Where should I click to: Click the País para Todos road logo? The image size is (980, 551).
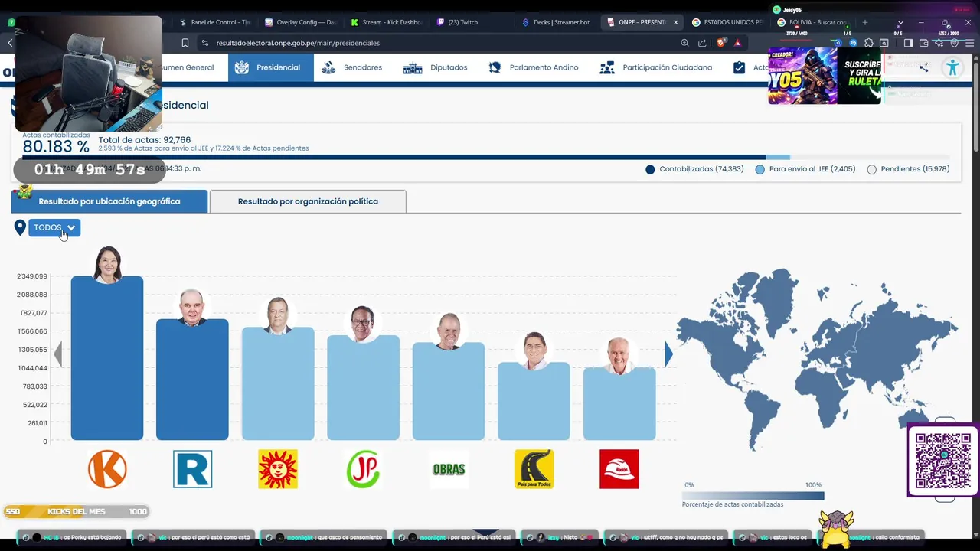click(x=534, y=469)
